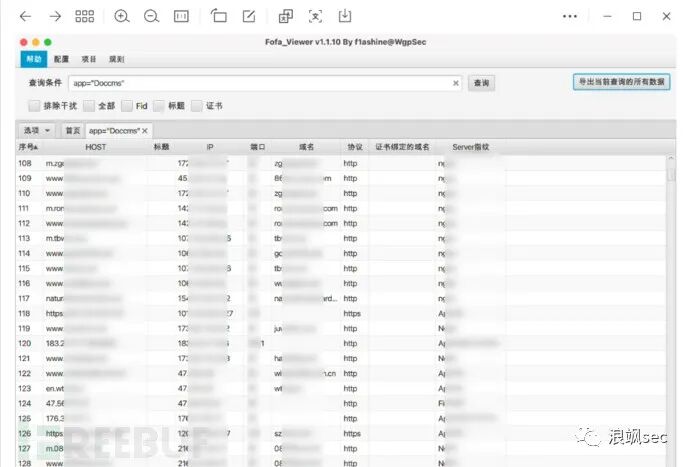The image size is (690, 467).
Task: Toggle the 排除干扰 checkbox
Action: click(34, 106)
